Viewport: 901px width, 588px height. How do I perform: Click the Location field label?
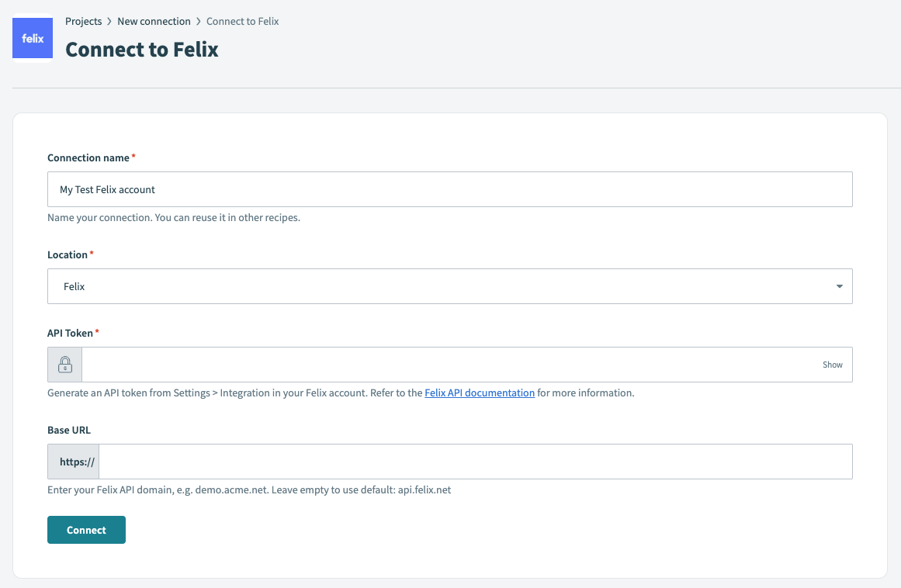[x=68, y=255]
